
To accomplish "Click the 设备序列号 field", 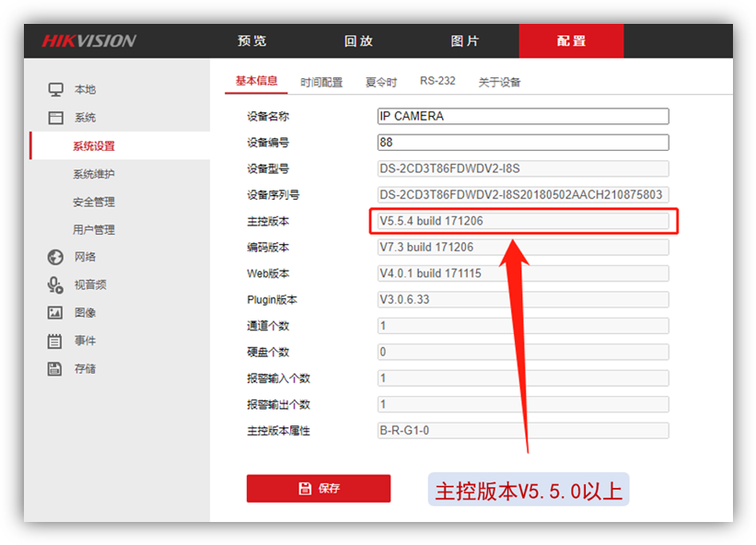I will pos(523,194).
